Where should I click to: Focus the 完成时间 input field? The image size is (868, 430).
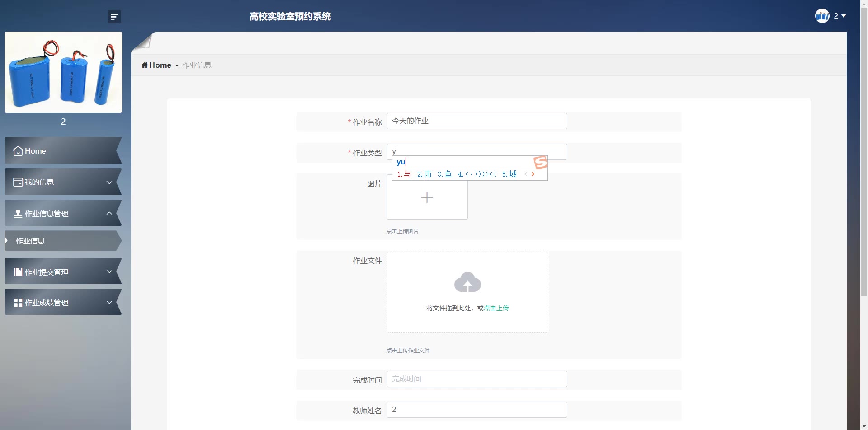476,379
